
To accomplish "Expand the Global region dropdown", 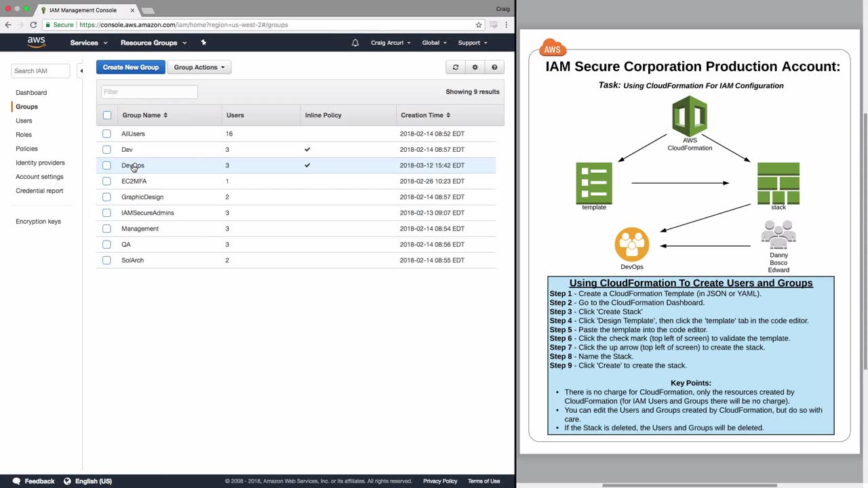I will point(434,43).
